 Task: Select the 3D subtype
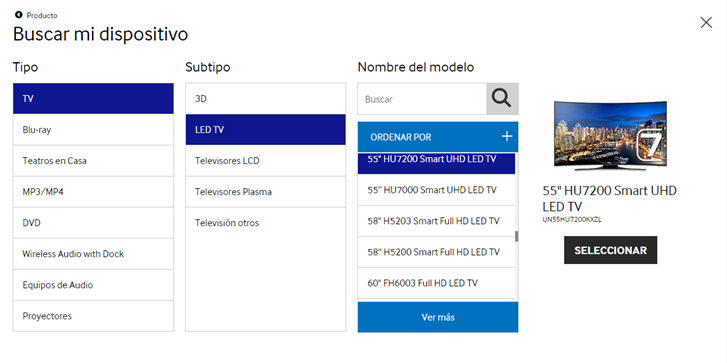click(266, 98)
